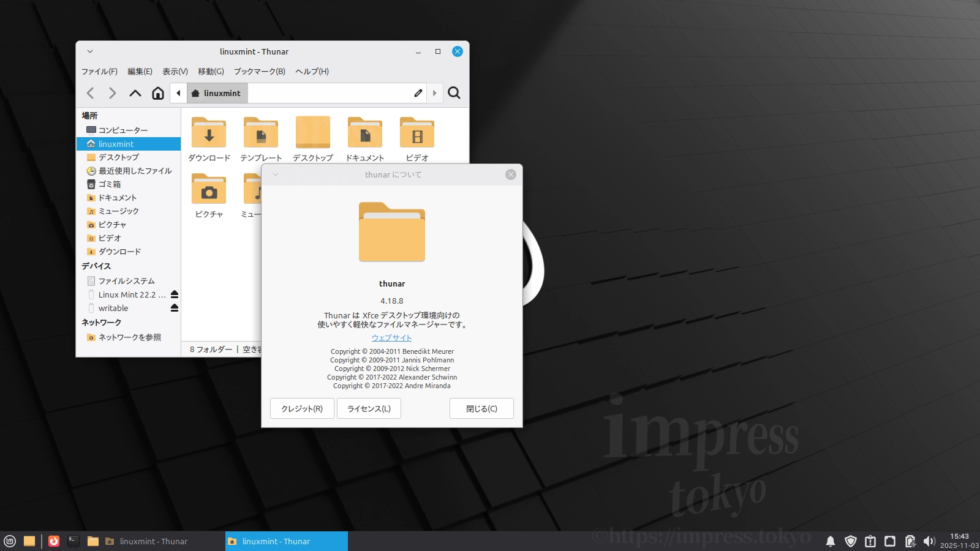
Task: Click the "8 フォルダー" status bar text
Action: coord(211,350)
